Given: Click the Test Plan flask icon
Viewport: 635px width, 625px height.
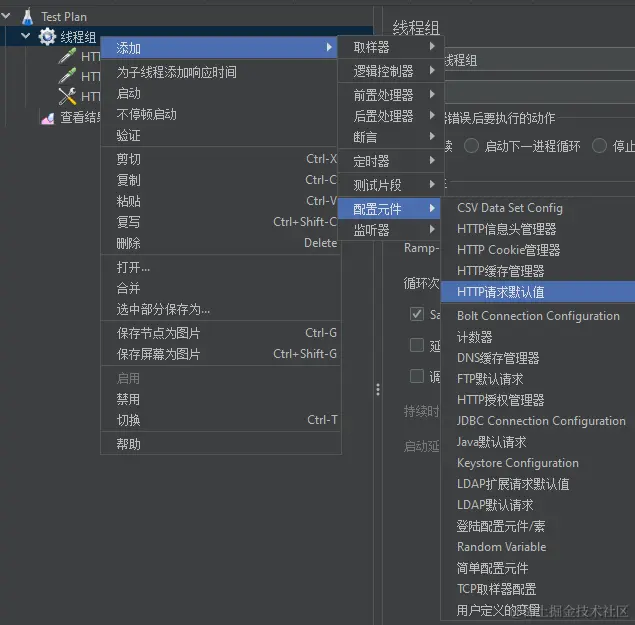Looking at the screenshot, I should point(28,17).
